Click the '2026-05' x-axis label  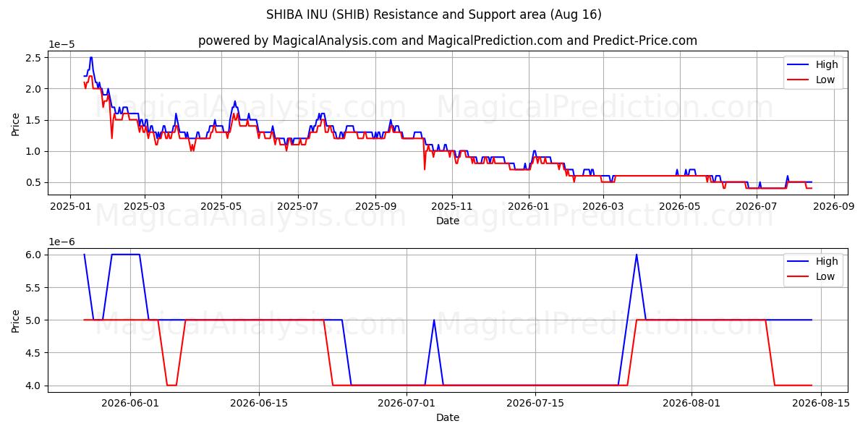(680, 206)
